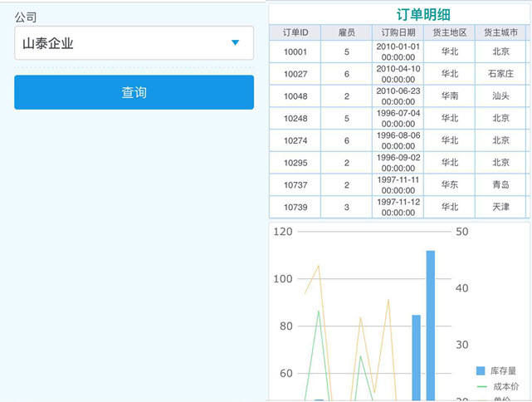Open the 公司 dropdown showing 山泰企业
532x402 pixels.
[x=134, y=43]
